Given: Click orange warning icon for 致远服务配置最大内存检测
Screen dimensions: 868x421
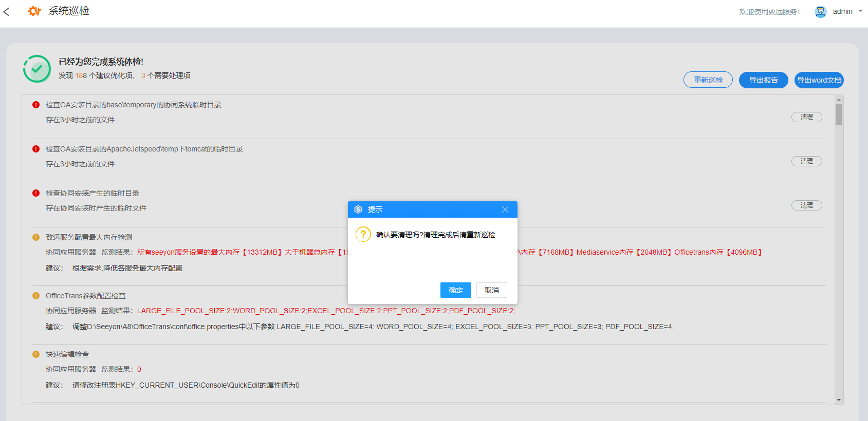Looking at the screenshot, I should (36, 237).
